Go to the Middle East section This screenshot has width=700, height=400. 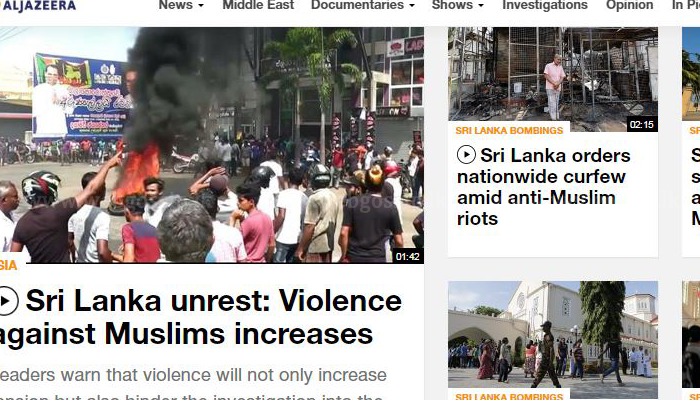point(258,5)
